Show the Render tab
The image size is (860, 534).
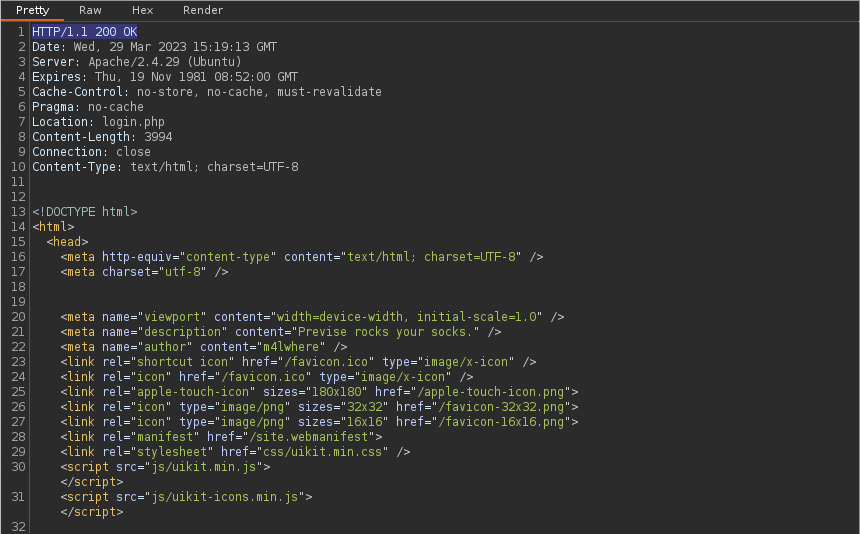pyautogui.click(x=203, y=10)
